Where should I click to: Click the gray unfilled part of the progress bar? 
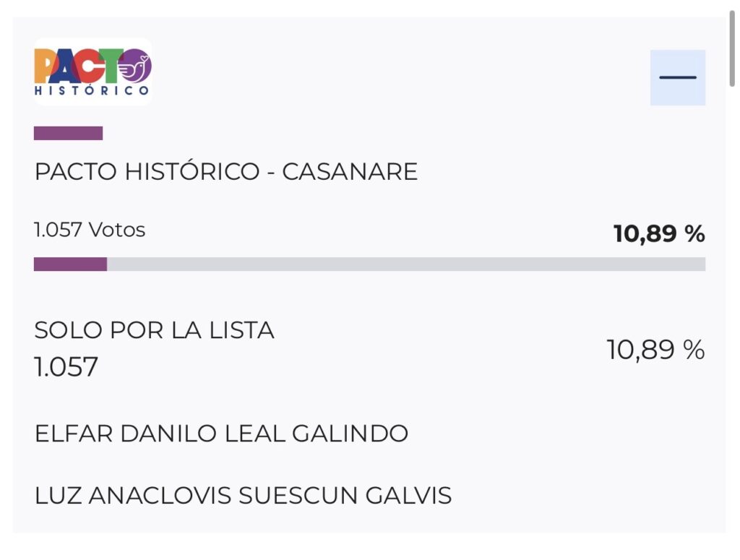[405, 264]
